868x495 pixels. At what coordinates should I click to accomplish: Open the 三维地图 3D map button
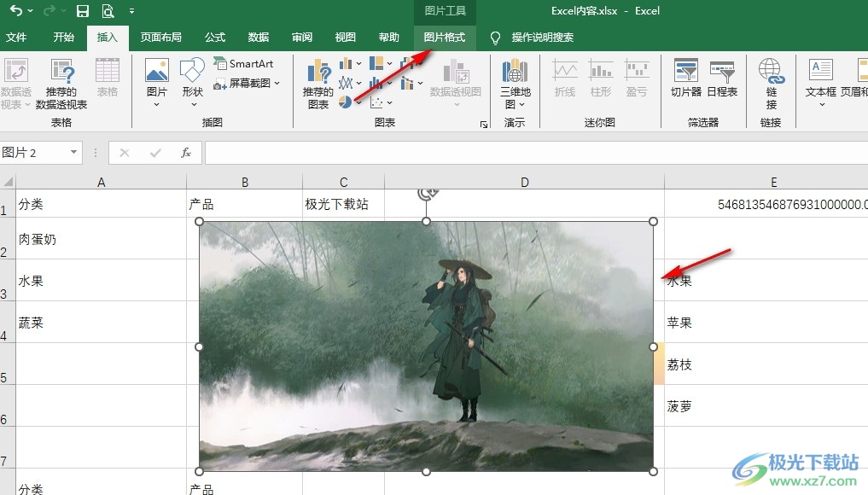click(x=516, y=84)
